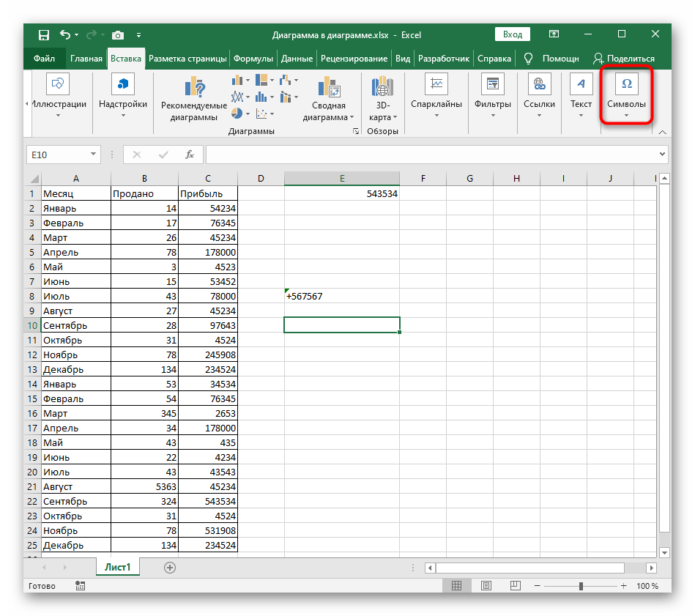
Task: Open the Надстройки add-ins menu
Action: 123,96
